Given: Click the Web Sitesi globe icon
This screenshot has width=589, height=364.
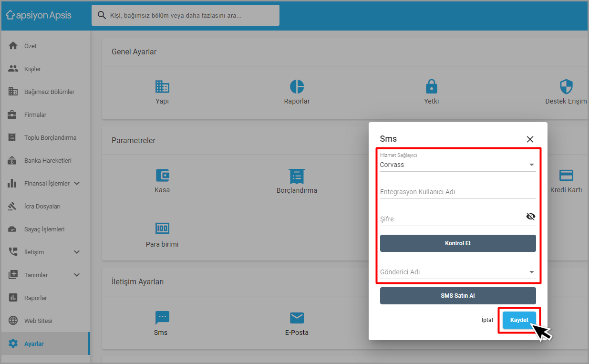Looking at the screenshot, I should coord(13,321).
